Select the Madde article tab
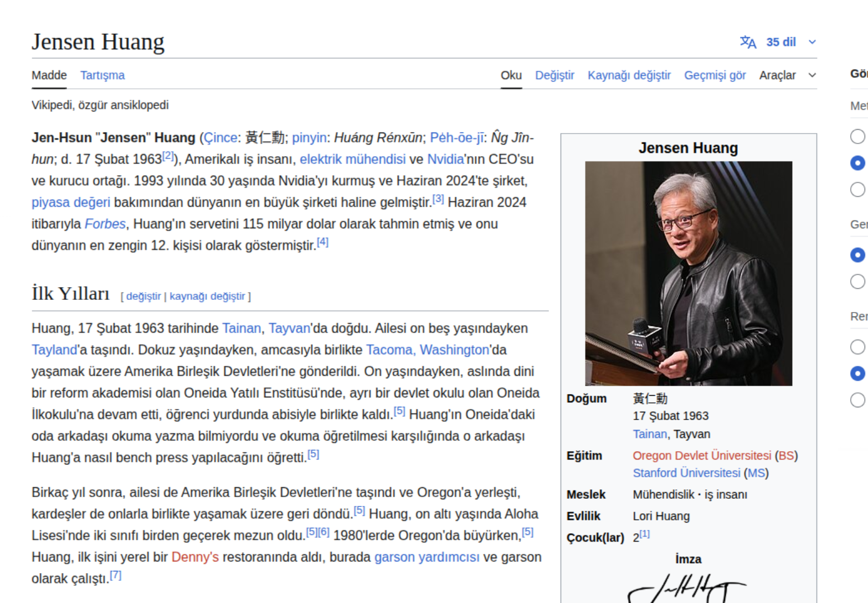 click(49, 75)
